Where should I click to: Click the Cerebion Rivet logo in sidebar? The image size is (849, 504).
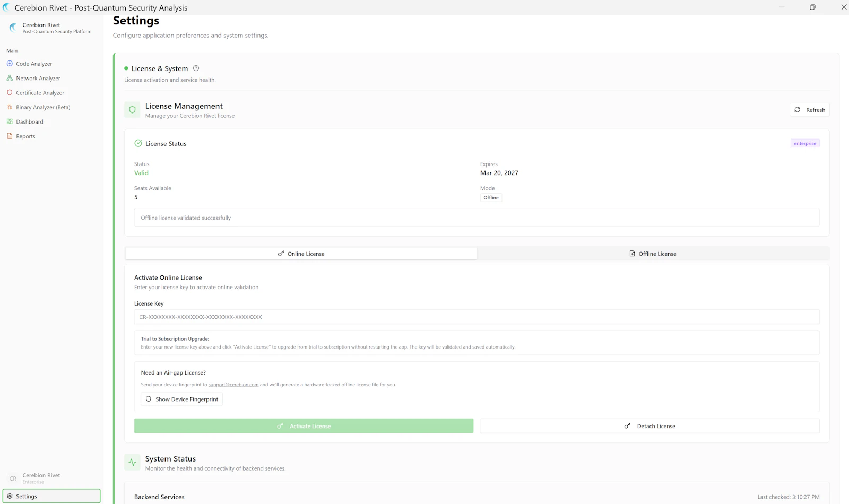13,28
